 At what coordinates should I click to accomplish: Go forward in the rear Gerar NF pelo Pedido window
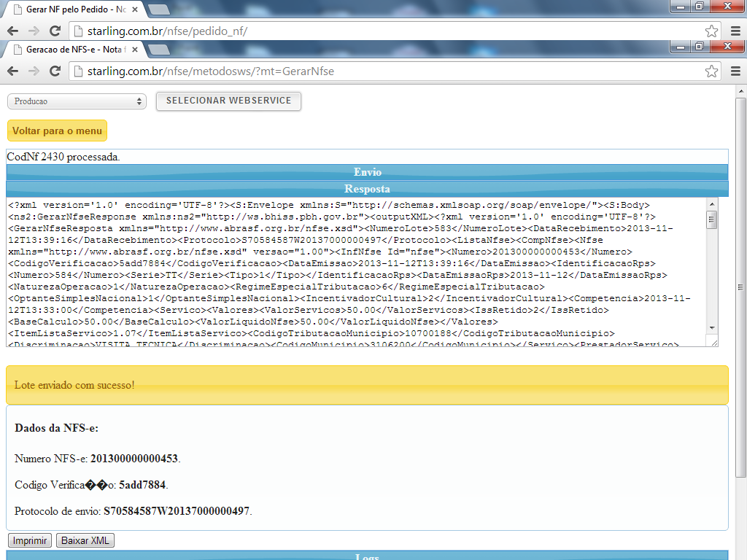click(34, 31)
